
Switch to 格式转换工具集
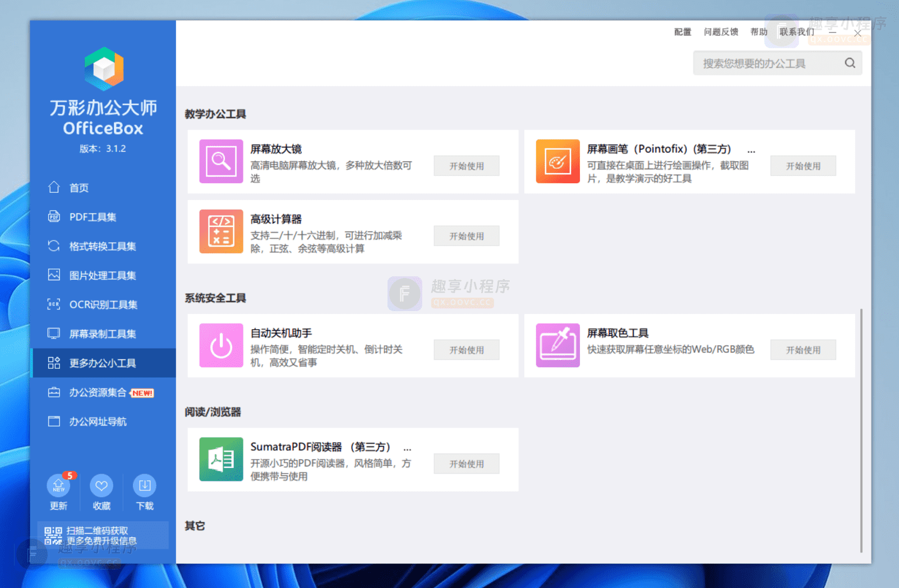(103, 246)
